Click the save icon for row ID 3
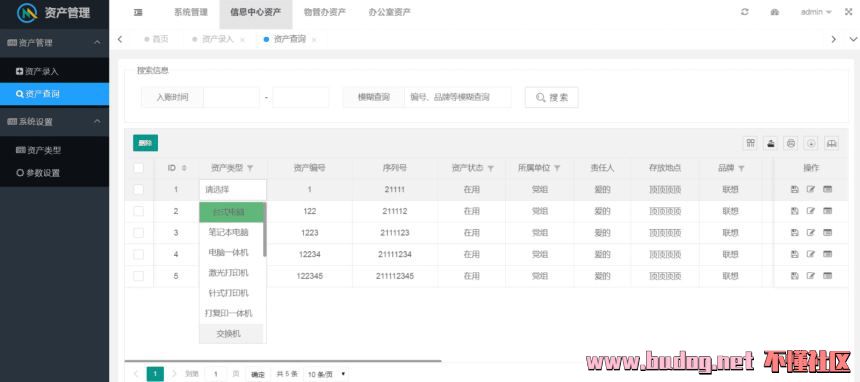The height and width of the screenshot is (382, 860). (x=794, y=233)
